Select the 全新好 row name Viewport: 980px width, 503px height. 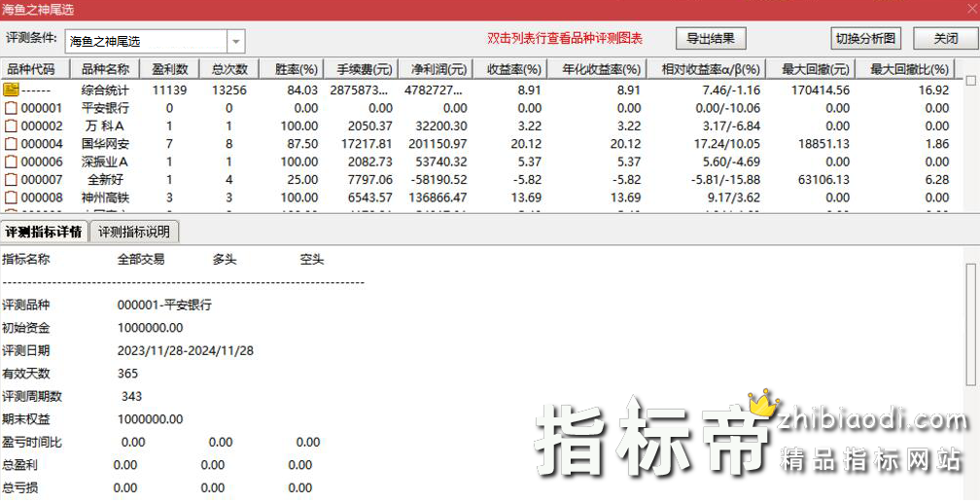tap(106, 180)
